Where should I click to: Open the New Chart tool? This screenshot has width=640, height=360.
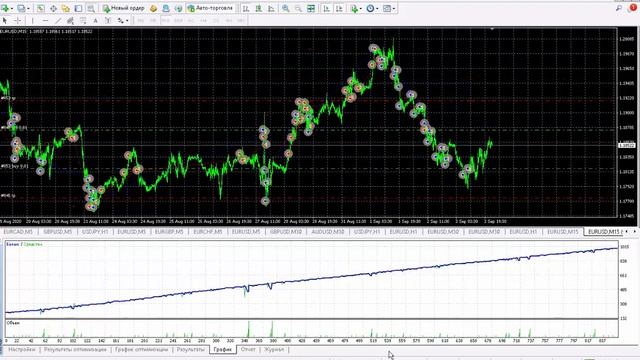point(6,8)
